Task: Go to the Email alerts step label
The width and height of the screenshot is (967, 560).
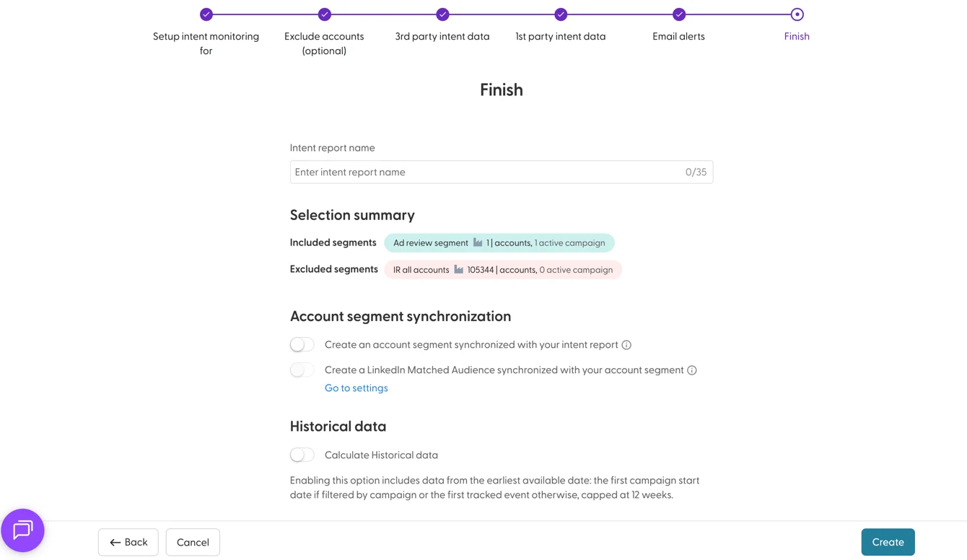Action: click(679, 36)
